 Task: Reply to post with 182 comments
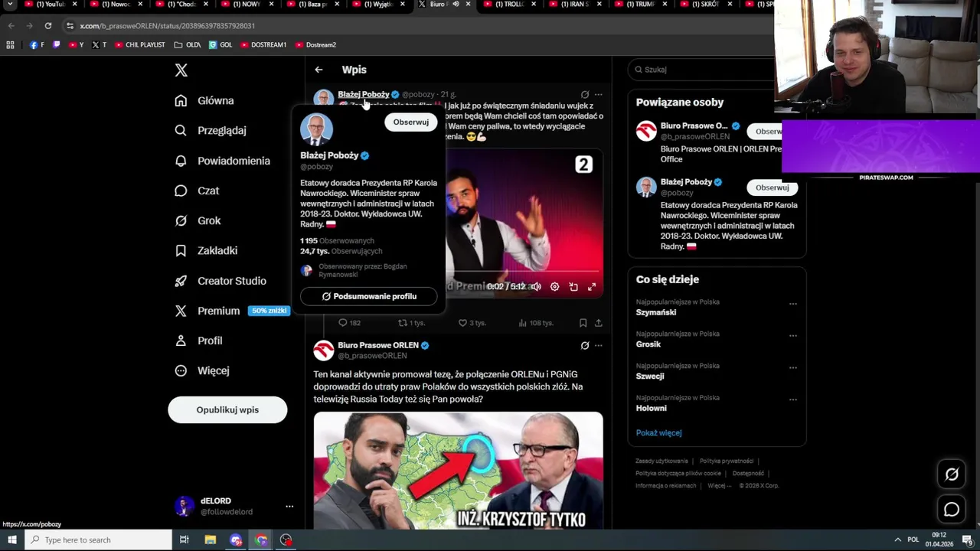350,323
